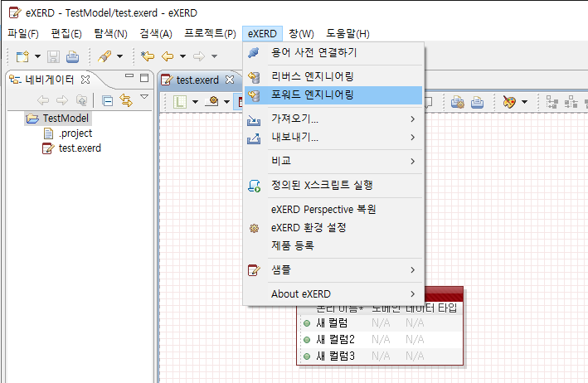The height and width of the screenshot is (383, 588).
Task: Click the Back navigation arrow icon
Action: tap(168, 56)
